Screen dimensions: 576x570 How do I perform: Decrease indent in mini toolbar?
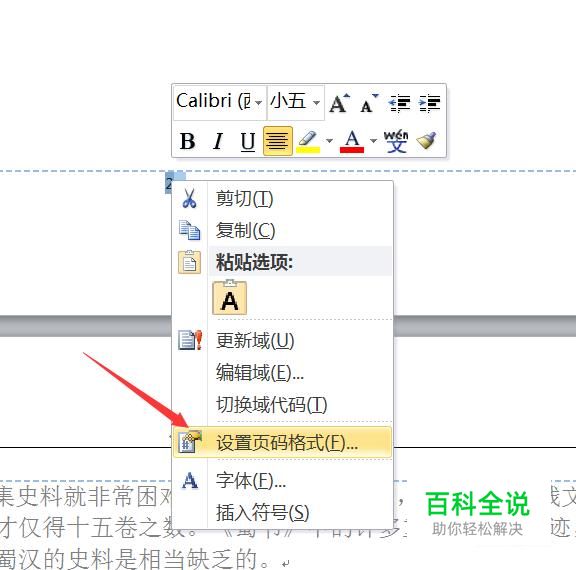coord(399,103)
